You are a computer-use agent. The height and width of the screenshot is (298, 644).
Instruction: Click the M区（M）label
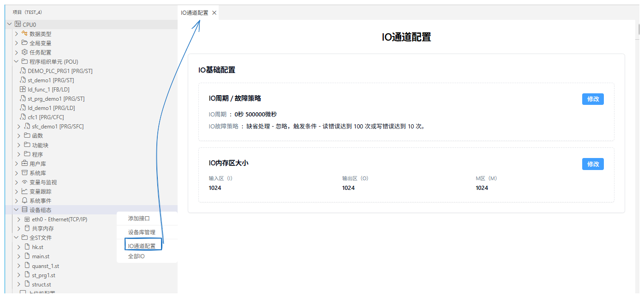pyautogui.click(x=486, y=178)
